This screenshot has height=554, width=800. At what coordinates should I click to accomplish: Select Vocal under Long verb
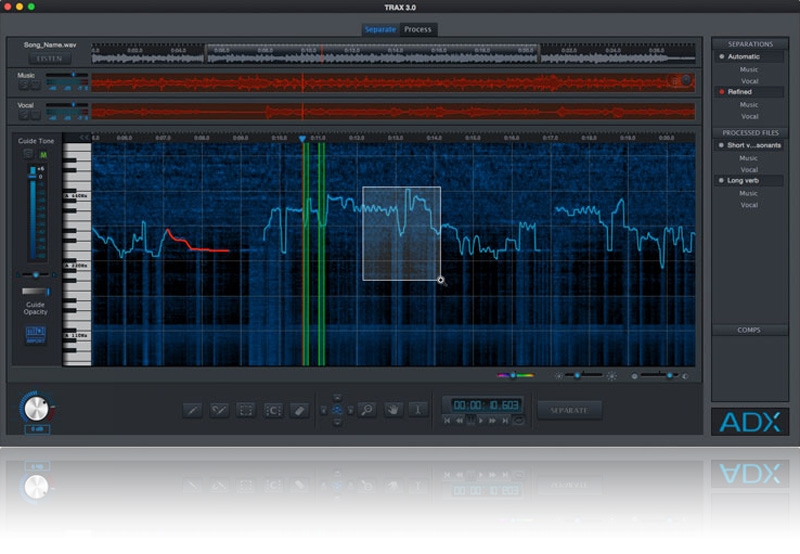(x=749, y=205)
